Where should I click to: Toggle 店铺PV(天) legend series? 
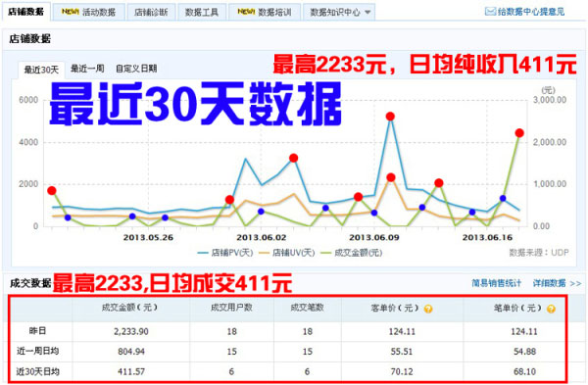[225, 253]
